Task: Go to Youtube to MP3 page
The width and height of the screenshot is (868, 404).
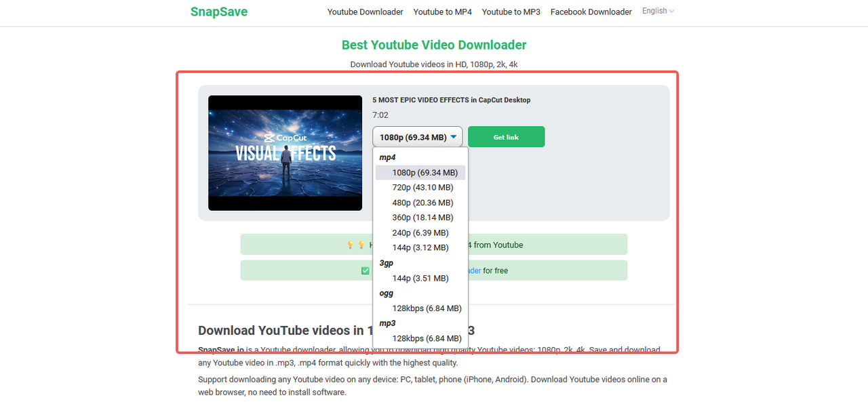Action: pos(511,12)
